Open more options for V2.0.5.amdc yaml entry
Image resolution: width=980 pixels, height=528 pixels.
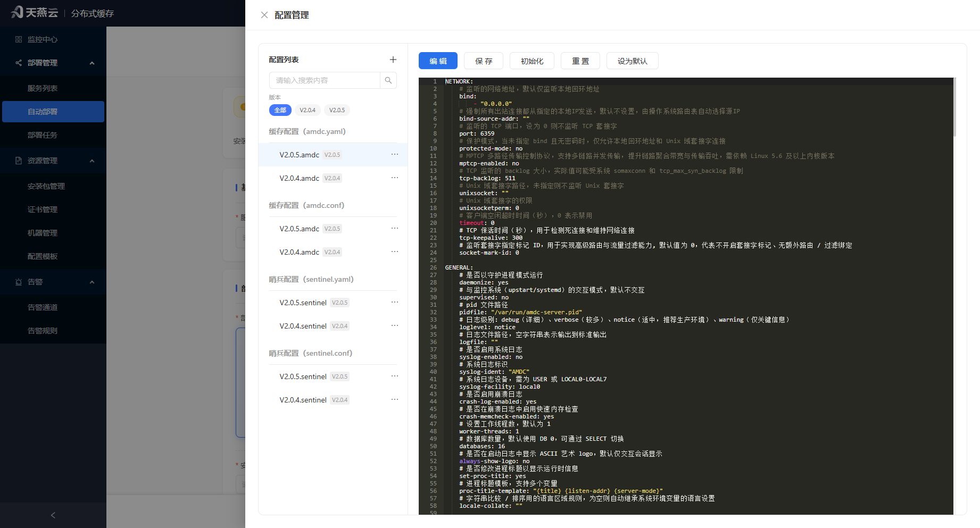(394, 154)
